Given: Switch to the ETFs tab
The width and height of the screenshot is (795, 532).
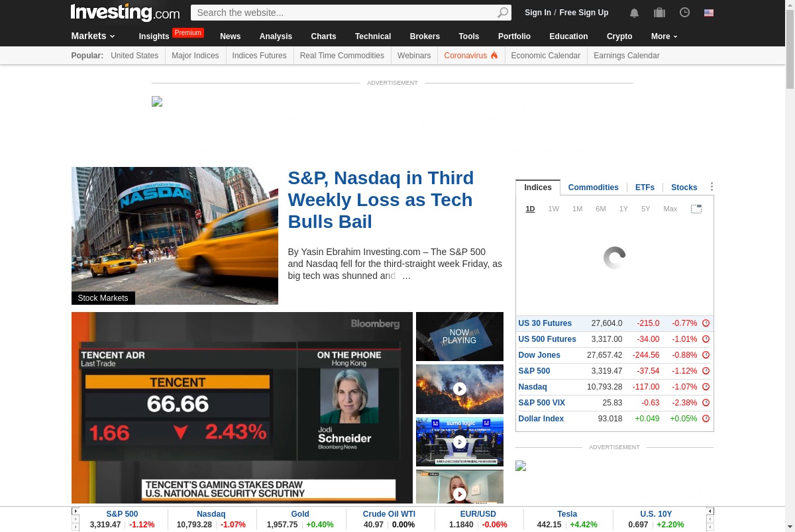Looking at the screenshot, I should (645, 187).
